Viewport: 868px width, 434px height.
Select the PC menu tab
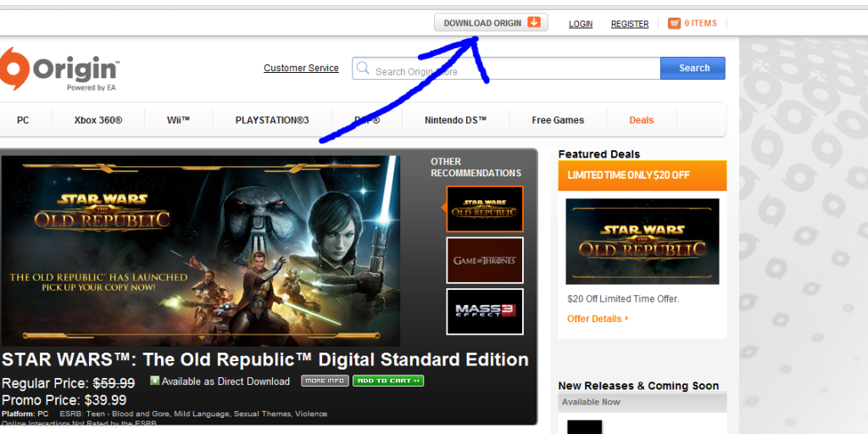(23, 120)
